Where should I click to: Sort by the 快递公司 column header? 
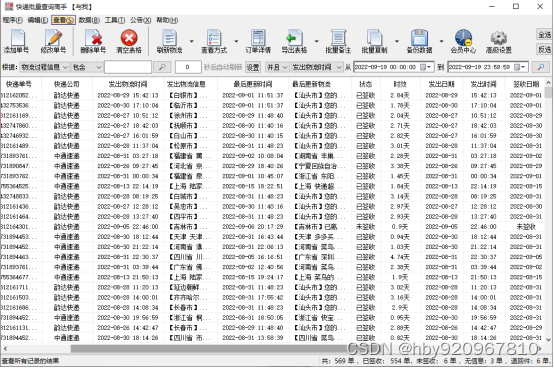[x=67, y=84]
